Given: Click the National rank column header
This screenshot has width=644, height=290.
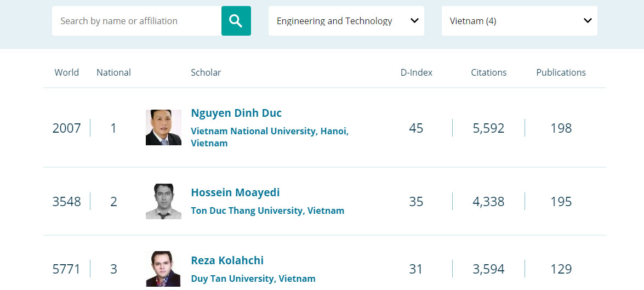Looking at the screenshot, I should [x=113, y=72].
